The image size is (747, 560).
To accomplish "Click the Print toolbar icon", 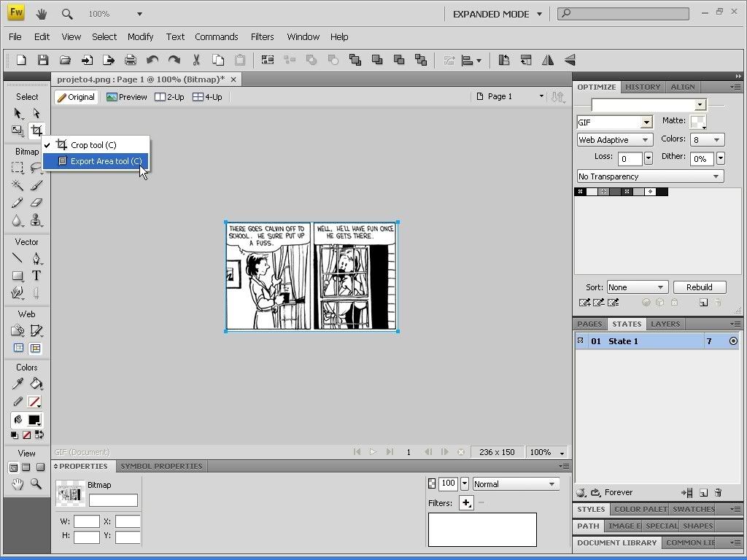I will 130,60.
